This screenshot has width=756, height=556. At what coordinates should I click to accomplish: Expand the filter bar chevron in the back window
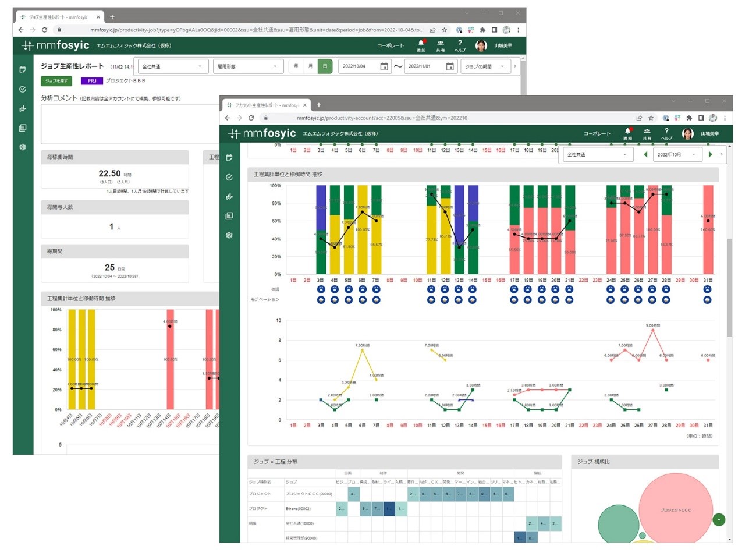coord(515,66)
